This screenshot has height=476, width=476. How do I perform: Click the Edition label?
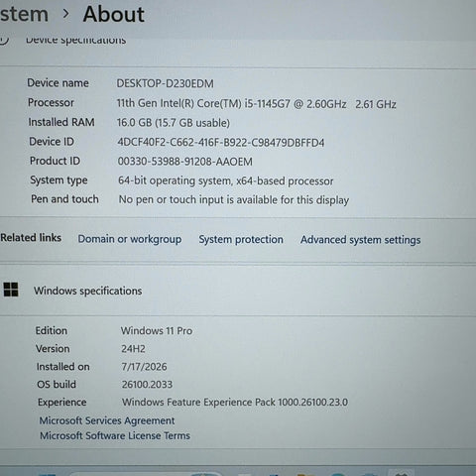click(x=52, y=330)
